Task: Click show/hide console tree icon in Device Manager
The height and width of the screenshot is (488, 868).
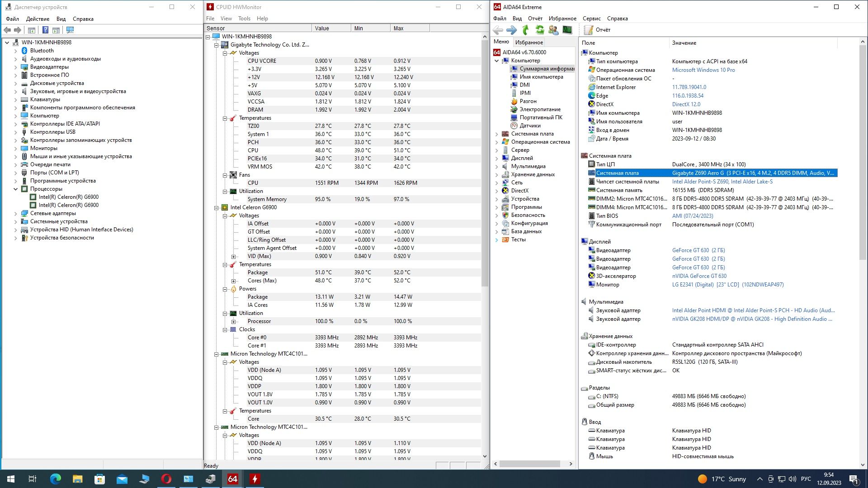Action: coord(32,30)
